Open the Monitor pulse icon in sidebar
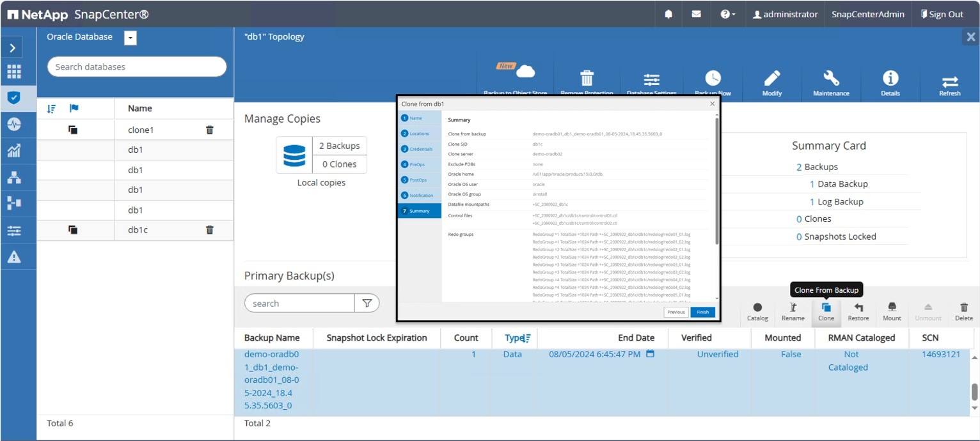 (14, 124)
